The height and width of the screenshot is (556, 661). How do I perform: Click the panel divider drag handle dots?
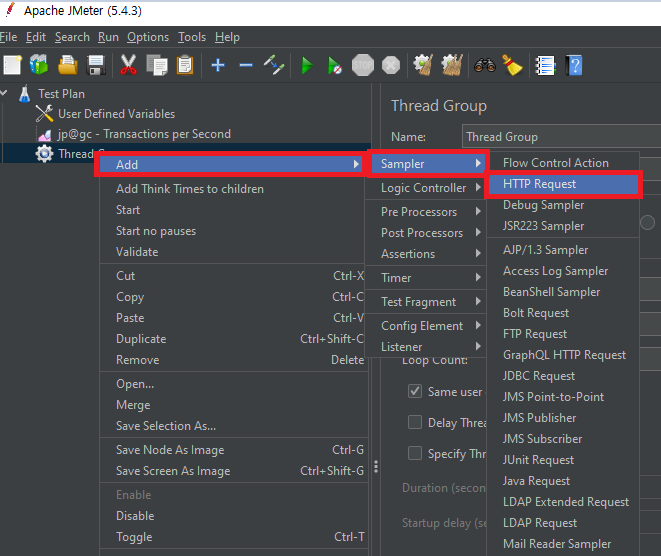[376, 466]
